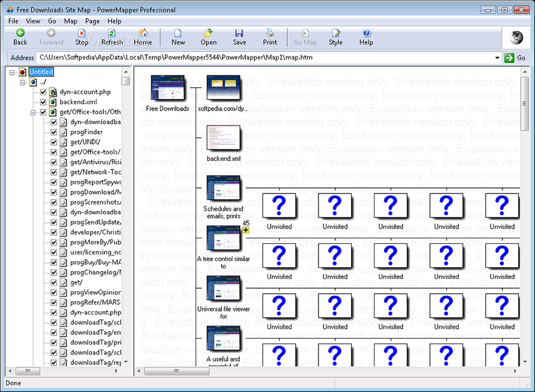535x392 pixels.
Task: Uncheck the dyn-account.php checkbox
Action: (x=43, y=92)
